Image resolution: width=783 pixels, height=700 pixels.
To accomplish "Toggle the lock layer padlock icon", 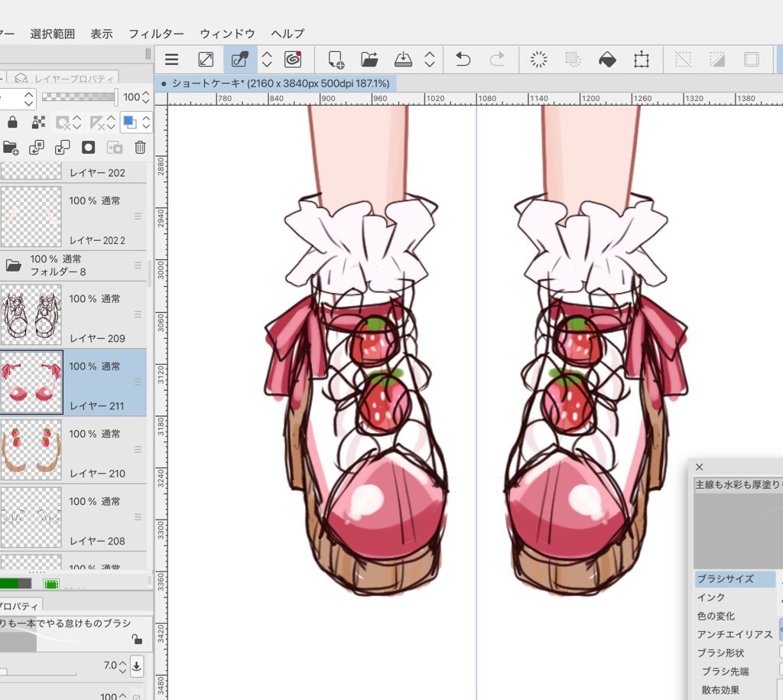I will point(12,122).
